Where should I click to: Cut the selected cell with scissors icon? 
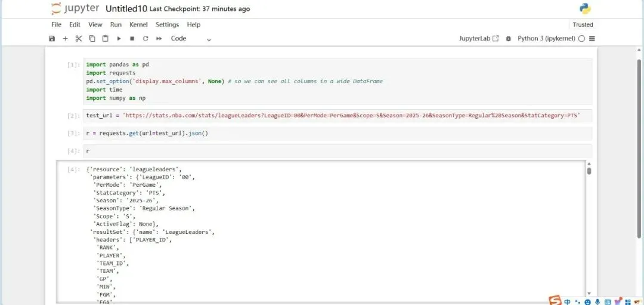pyautogui.click(x=79, y=39)
